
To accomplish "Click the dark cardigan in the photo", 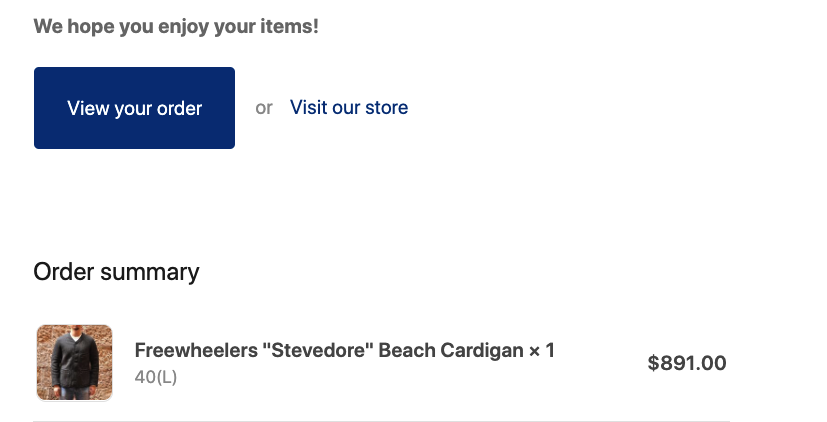I will click(75, 361).
